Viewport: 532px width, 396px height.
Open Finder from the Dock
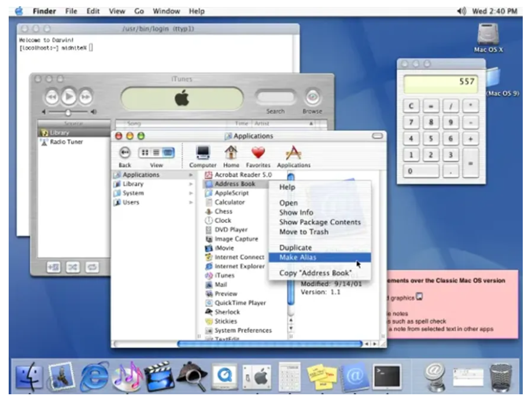(29, 376)
